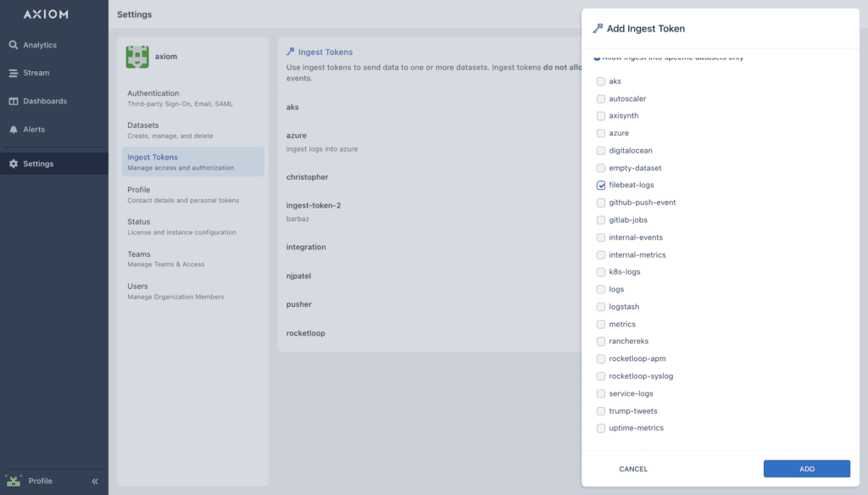Check the internal-metrics checkbox
The width and height of the screenshot is (868, 495).
point(601,254)
